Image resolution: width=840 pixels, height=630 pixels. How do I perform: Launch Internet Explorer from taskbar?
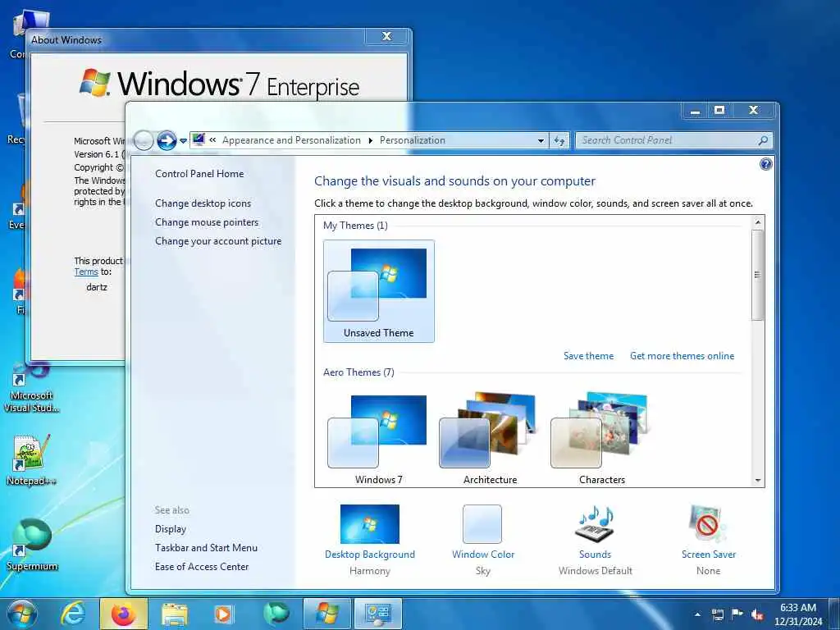pos(73,614)
